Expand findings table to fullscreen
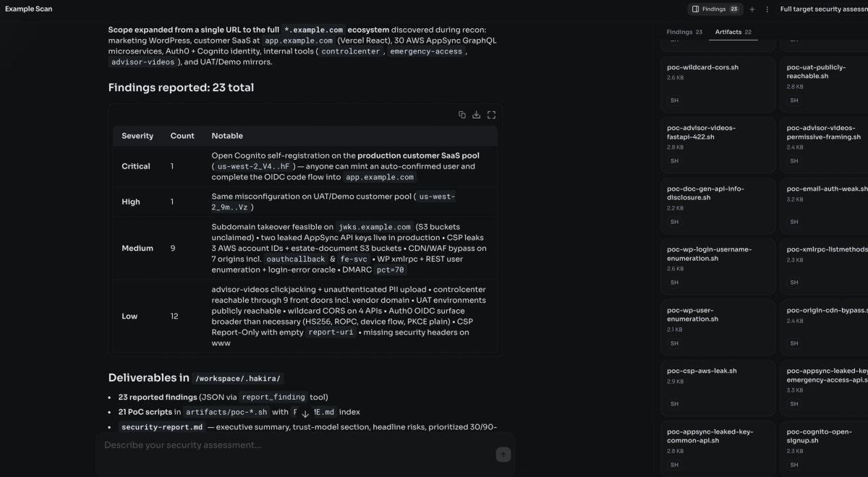 (491, 115)
